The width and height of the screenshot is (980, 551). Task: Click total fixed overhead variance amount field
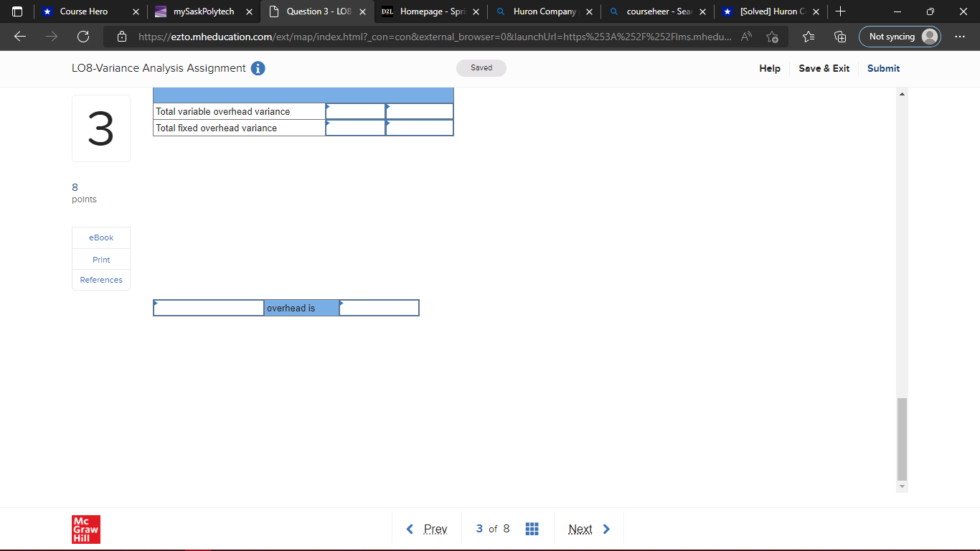[x=355, y=128]
